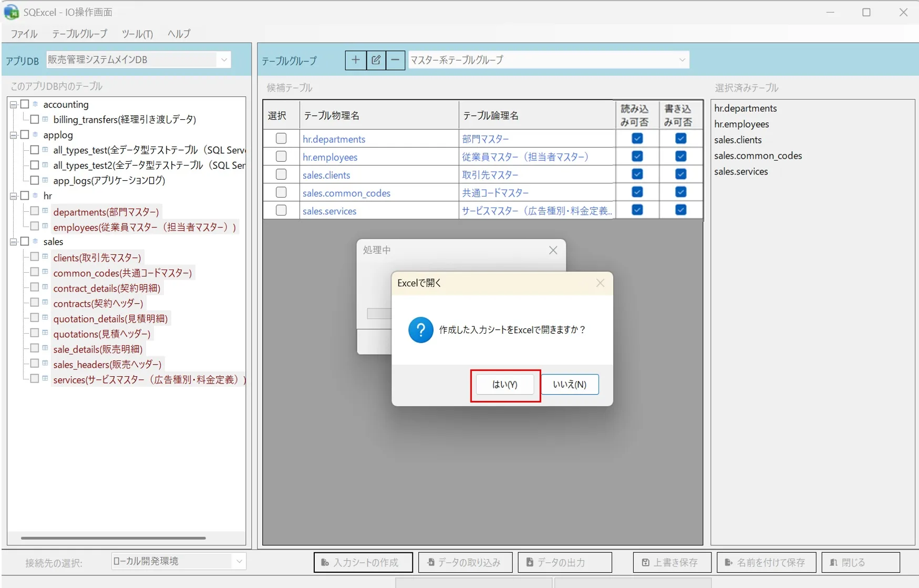Screen dimensions: 919x588
Task: Click the 処理中 progress bar
Action: tap(379, 314)
